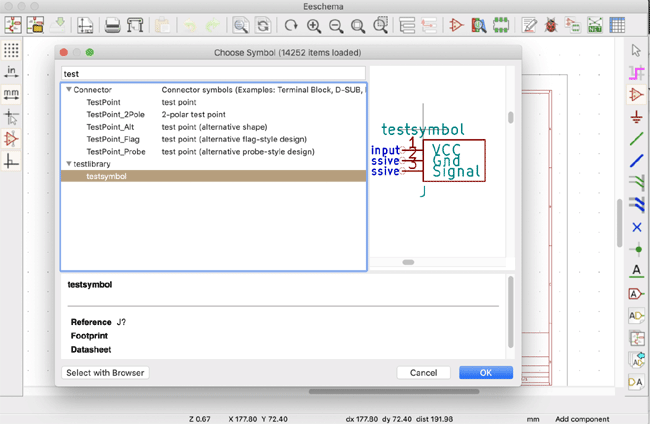Open the Footprint editor icon
The width and height of the screenshot is (650, 424).
501,25
